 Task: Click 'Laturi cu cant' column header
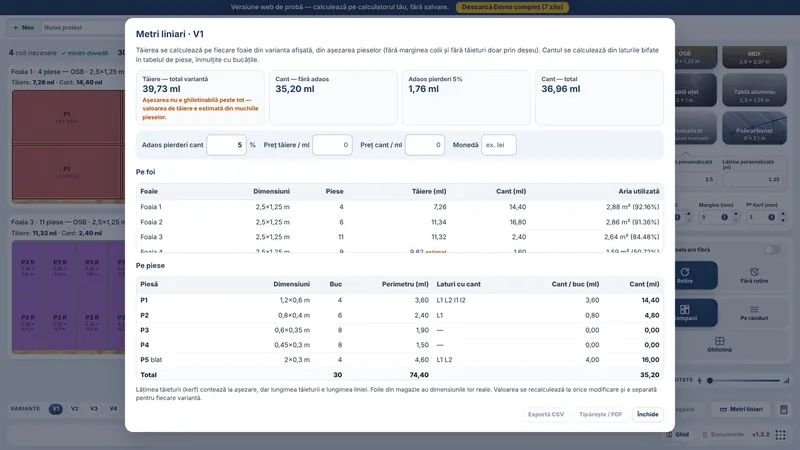(458, 284)
